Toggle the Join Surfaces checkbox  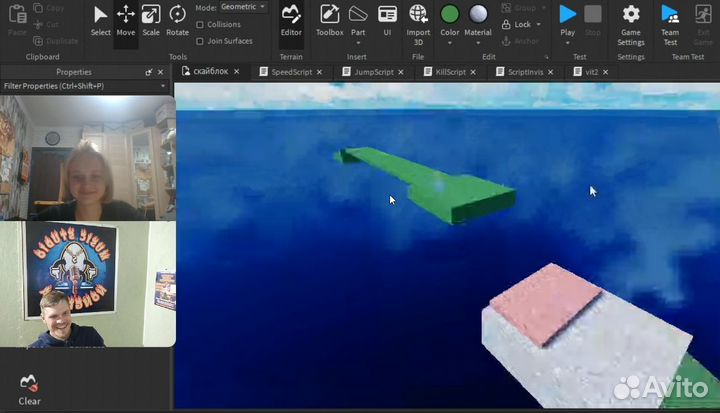201,41
